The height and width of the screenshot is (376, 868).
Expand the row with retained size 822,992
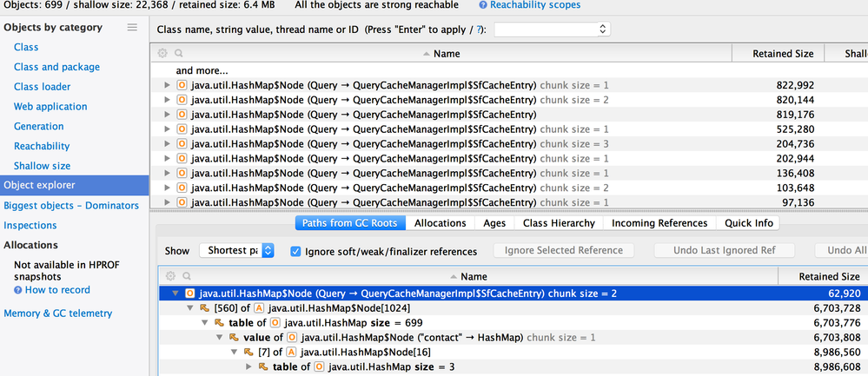(x=168, y=86)
